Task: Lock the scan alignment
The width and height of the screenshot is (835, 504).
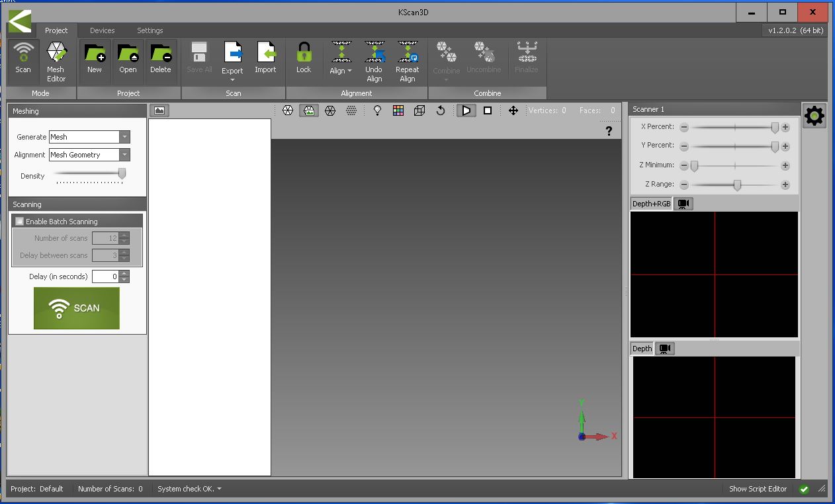Action: coord(304,58)
